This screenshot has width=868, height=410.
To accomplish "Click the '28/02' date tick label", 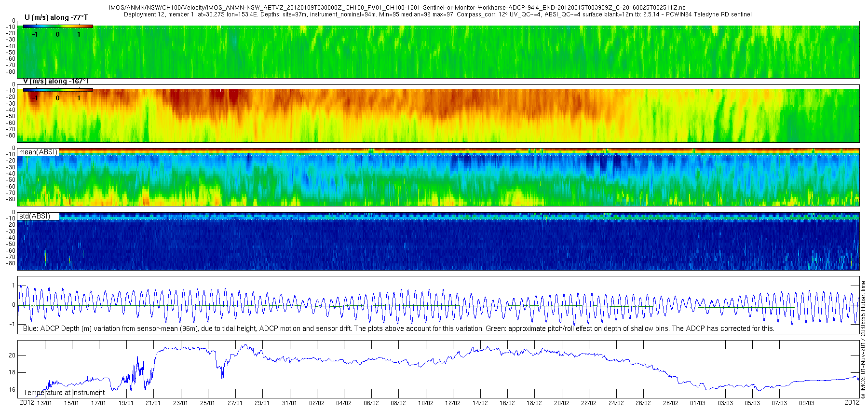I will tap(671, 403).
